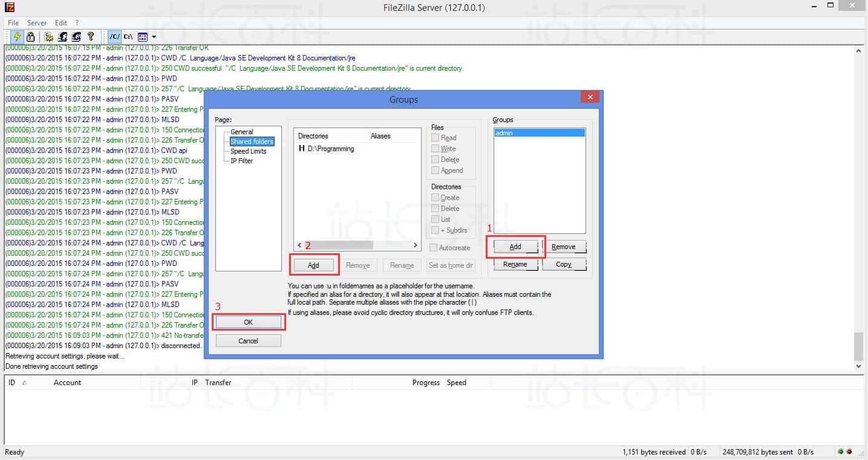Open the Groups dialog toolbar icon
This screenshot has width=868, height=460.
[x=76, y=37]
